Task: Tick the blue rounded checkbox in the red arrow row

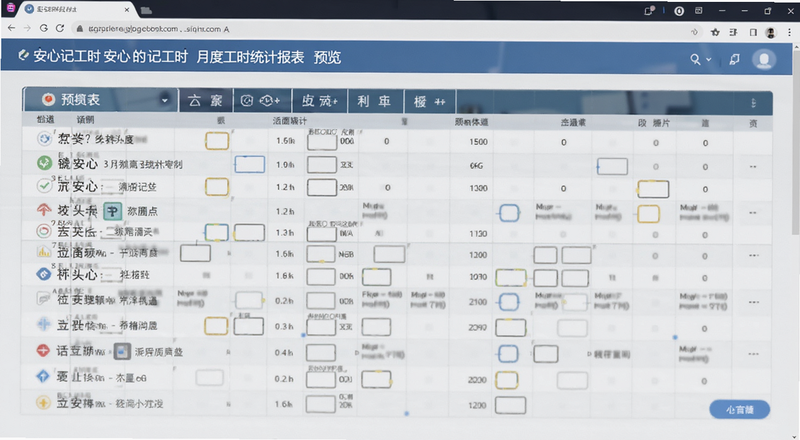Action: 509,213
